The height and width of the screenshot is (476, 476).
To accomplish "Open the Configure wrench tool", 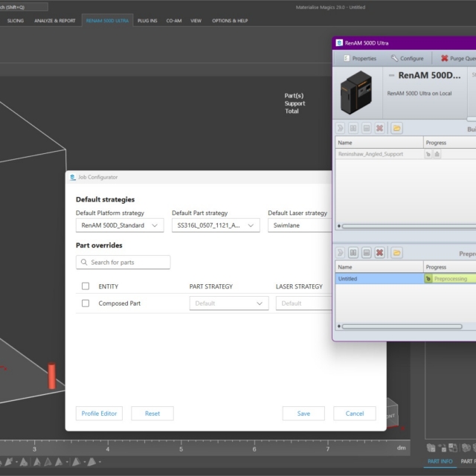I will [x=407, y=58].
